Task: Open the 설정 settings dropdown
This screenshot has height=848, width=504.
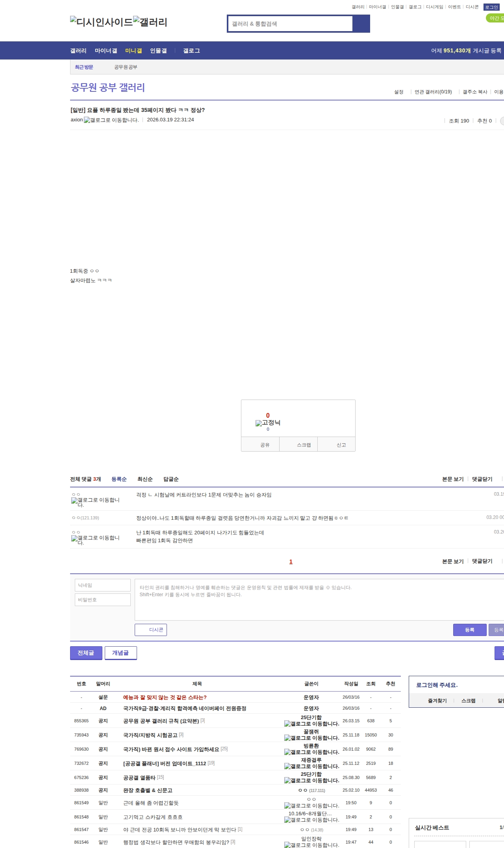Action: (399, 92)
